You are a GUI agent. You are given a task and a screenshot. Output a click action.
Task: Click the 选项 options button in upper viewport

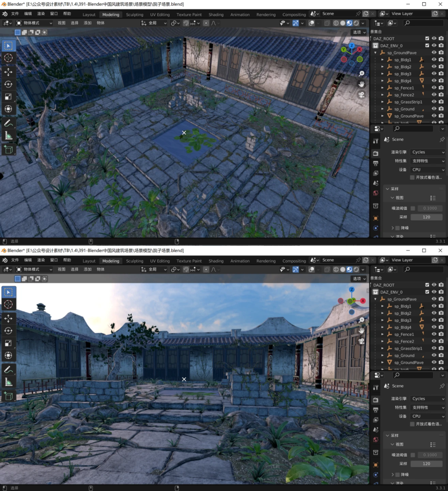coord(359,32)
